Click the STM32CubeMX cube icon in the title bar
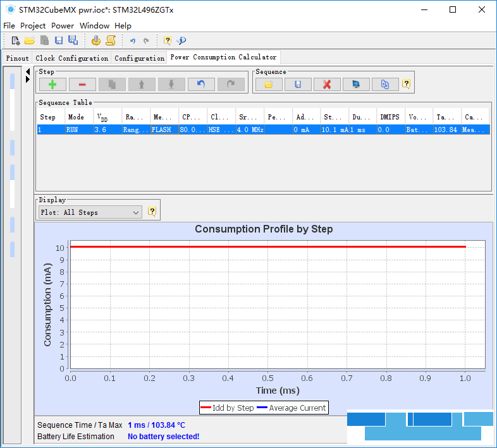Viewport: 497px width, 448px height. click(11, 10)
